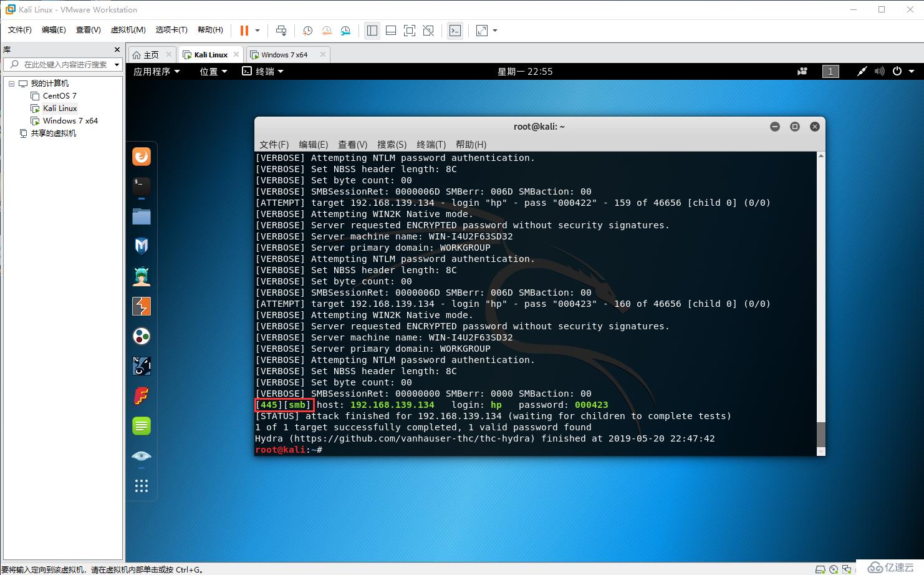Open the Files folder from the dock
Image resolution: width=924 pixels, height=575 pixels.
[x=142, y=216]
